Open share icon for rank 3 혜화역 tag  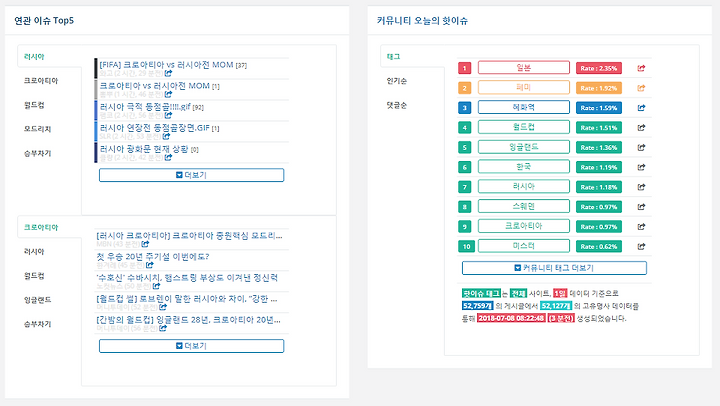[x=641, y=107]
